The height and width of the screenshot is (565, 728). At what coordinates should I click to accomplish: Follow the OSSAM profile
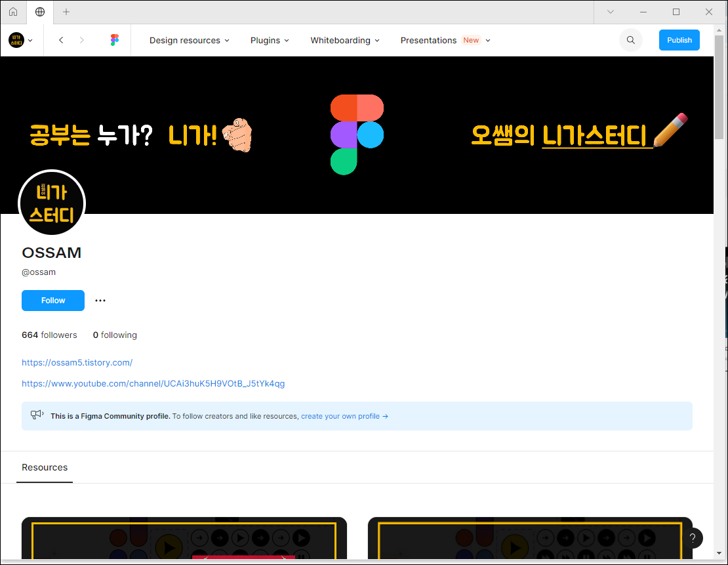click(53, 300)
